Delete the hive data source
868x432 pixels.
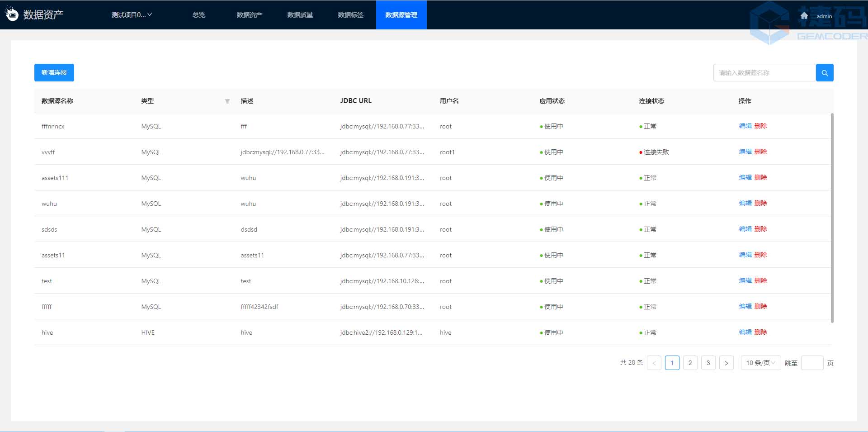coord(760,332)
